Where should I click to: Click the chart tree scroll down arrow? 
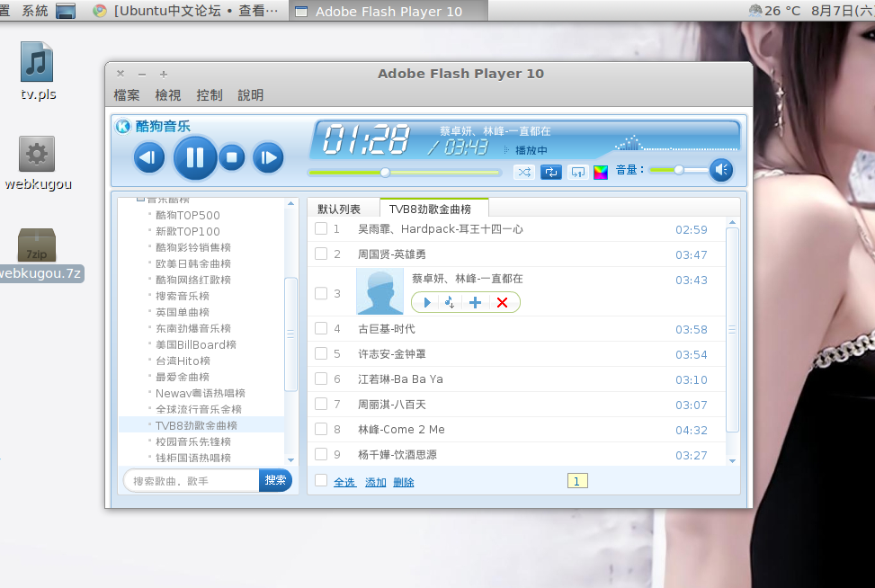(x=290, y=460)
